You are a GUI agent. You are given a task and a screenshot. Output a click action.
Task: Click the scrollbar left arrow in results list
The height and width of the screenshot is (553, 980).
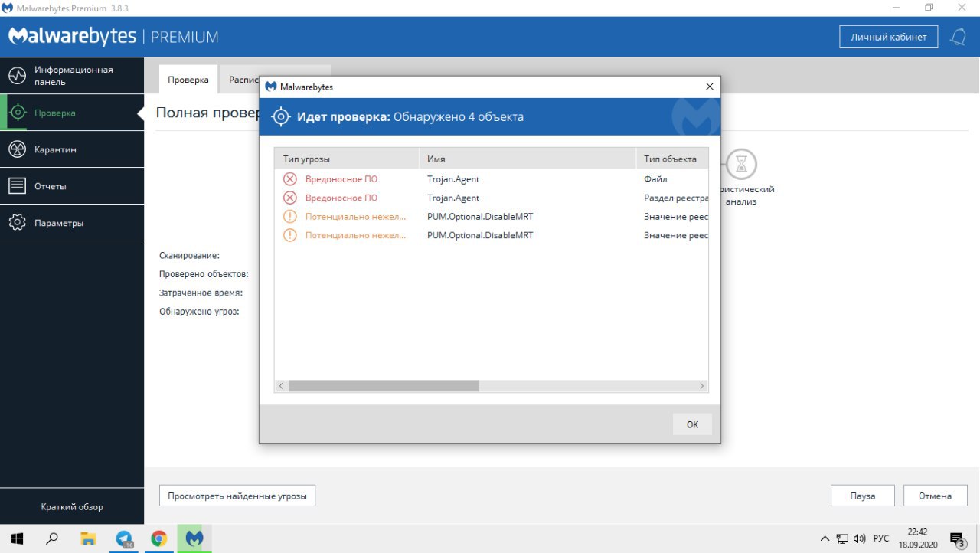[281, 386]
